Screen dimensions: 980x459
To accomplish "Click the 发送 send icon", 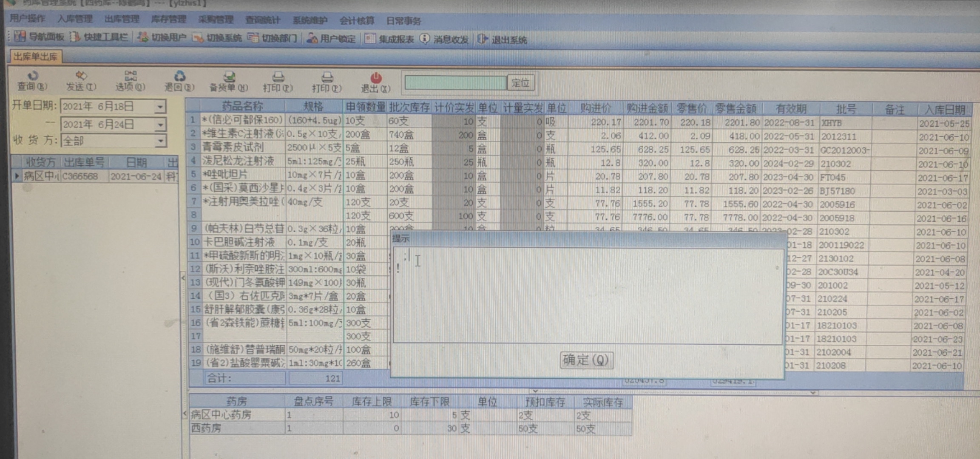I will [x=81, y=76].
